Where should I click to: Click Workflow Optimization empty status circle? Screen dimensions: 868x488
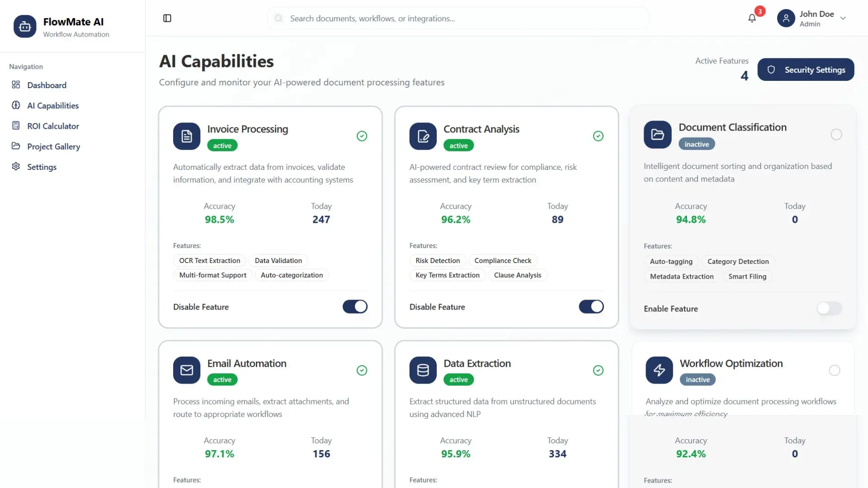click(835, 370)
